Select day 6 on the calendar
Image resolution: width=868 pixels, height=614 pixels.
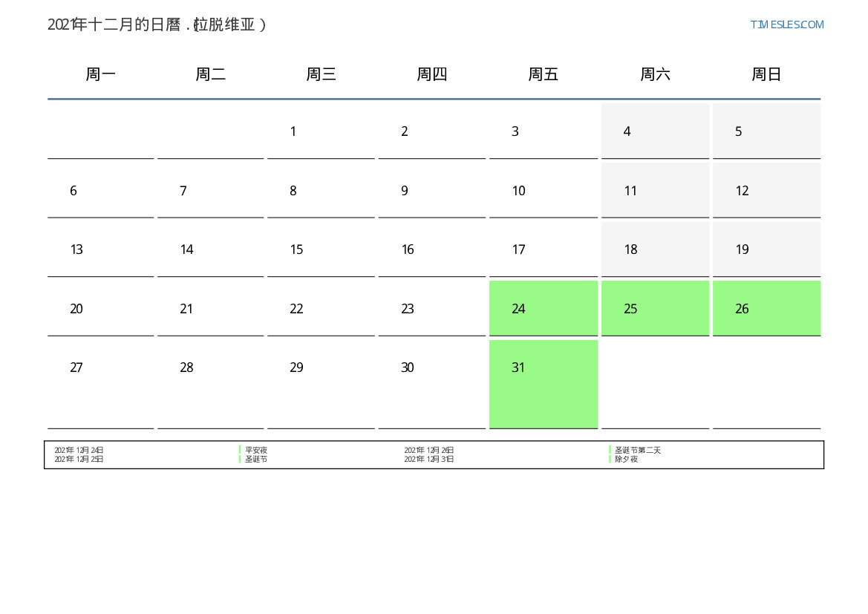pos(101,191)
